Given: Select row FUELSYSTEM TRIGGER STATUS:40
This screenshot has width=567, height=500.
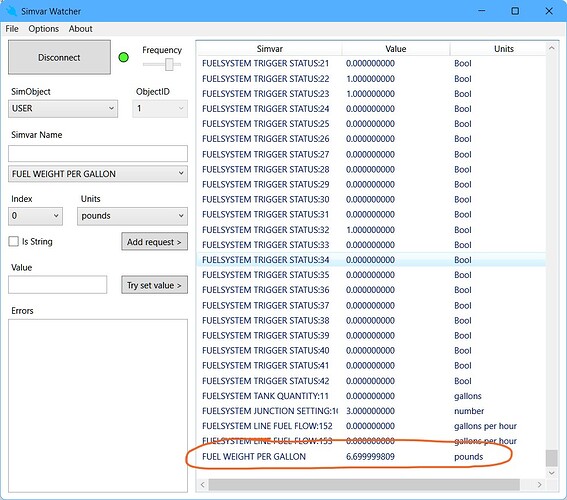Looking at the screenshot, I should [372, 351].
